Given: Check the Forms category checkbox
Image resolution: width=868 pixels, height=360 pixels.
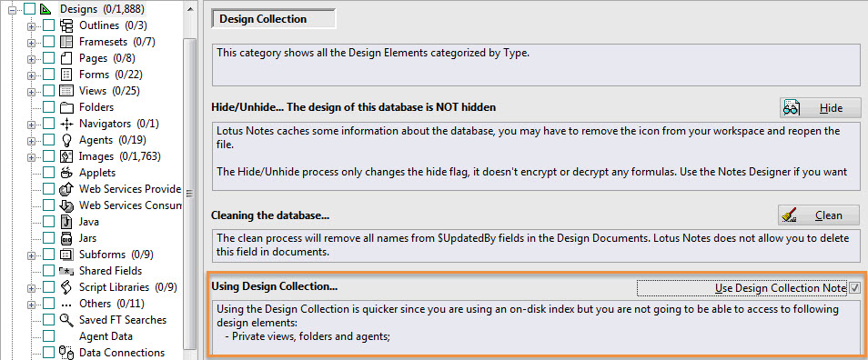Looking at the screenshot, I should 49,75.
